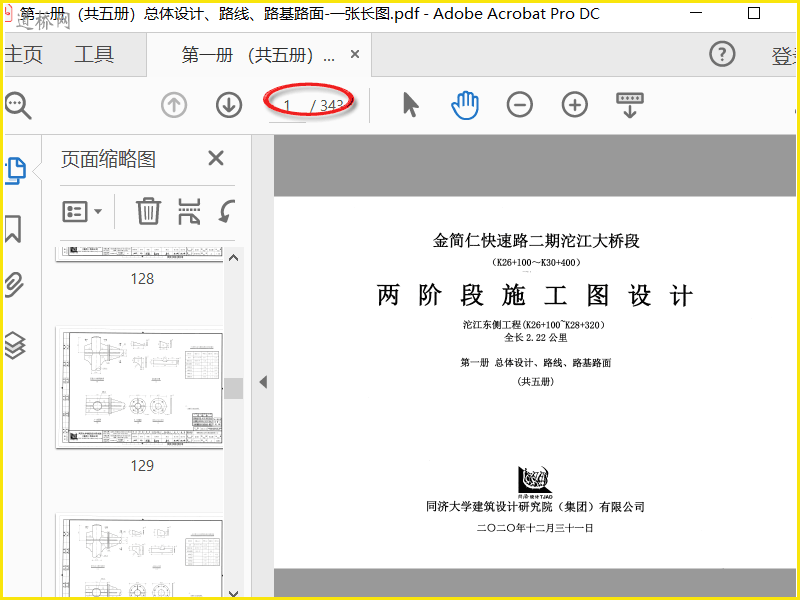Click the 沱江东侧工程(K26+100~K28+320) line
Screen dimensions: 800x600
tap(534, 324)
